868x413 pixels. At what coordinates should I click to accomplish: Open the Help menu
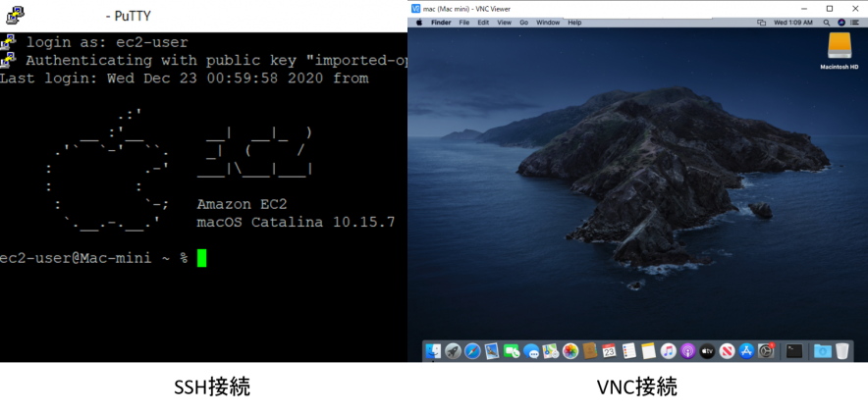coord(574,22)
